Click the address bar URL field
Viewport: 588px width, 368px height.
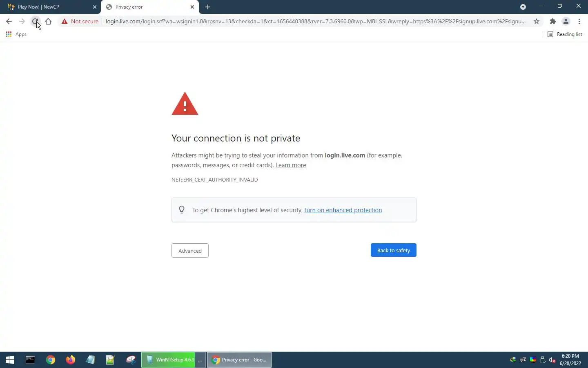(315, 21)
